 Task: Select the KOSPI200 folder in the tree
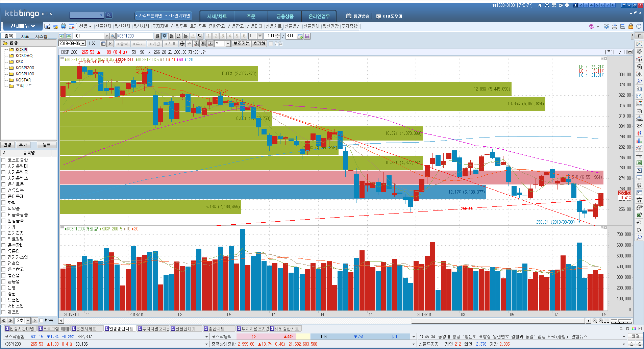pos(25,68)
